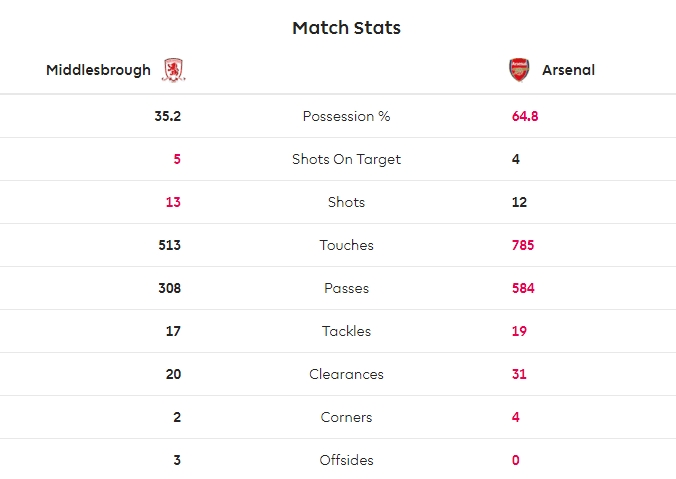676x479 pixels.
Task: Select Arsenal's 584 passes value
Action: tap(523, 288)
